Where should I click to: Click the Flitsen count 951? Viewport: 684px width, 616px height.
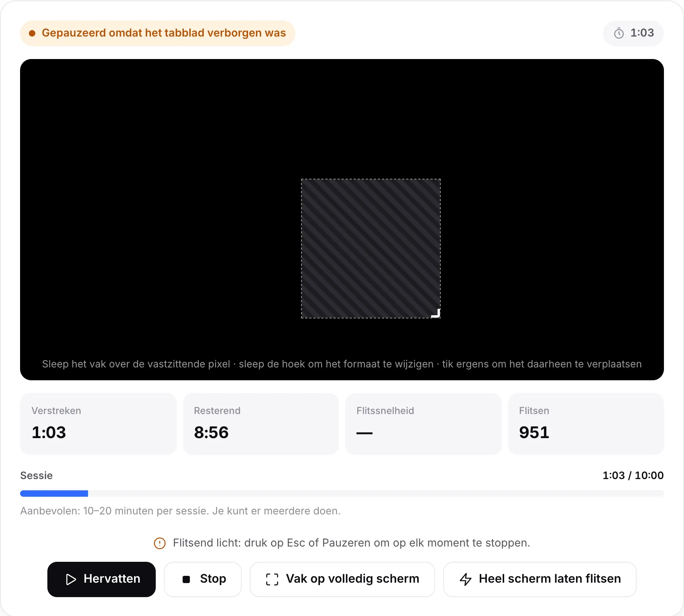(534, 432)
